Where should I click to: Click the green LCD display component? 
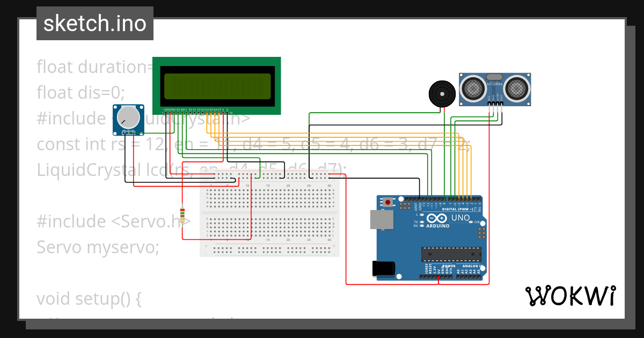point(216,85)
